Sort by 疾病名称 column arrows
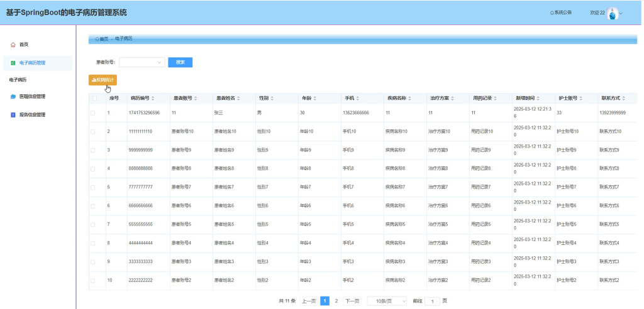This screenshot has width=644, height=309. [x=410, y=99]
